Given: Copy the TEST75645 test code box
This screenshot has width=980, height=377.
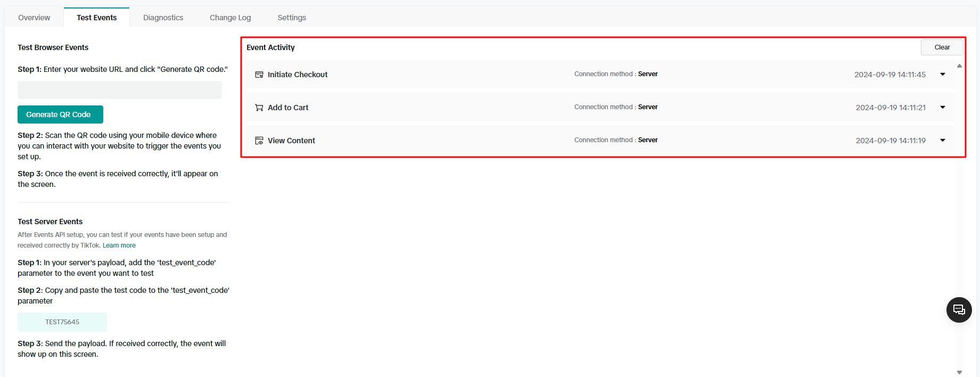Looking at the screenshot, I should 62,322.
